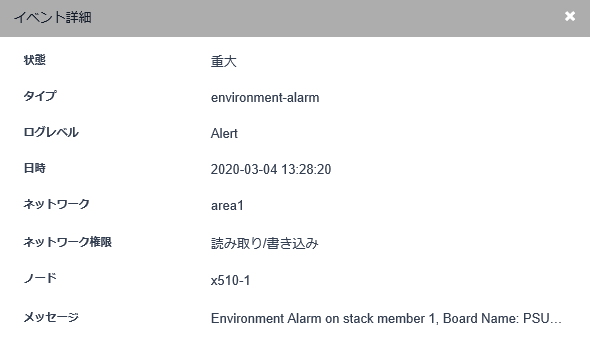Image resolution: width=590 pixels, height=360 pixels.
Task: Click the Alert log level value
Action: (224, 134)
